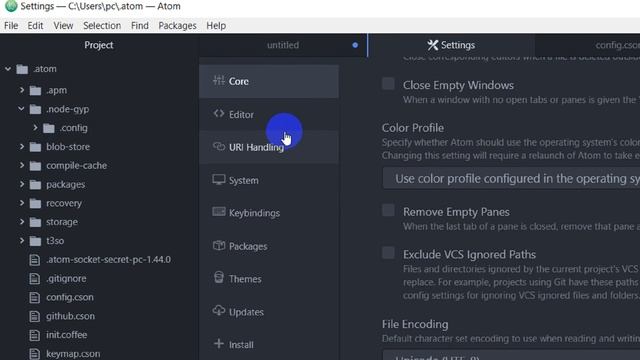The height and width of the screenshot is (360, 640).
Task: Open the Color Profile dropdown
Action: (x=511, y=178)
